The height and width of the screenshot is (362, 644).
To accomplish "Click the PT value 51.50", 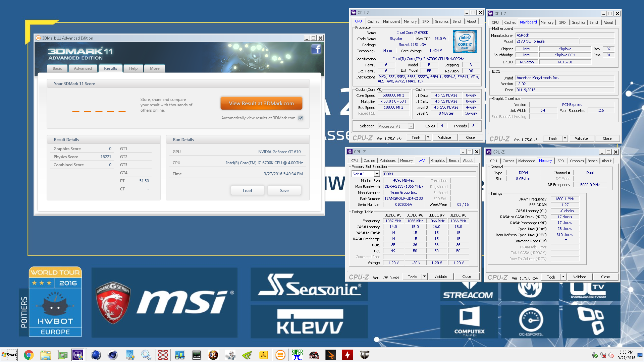I will pos(144,181).
